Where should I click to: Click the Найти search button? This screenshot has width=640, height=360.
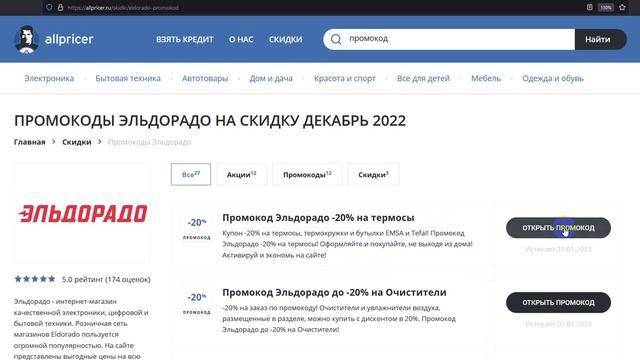[x=600, y=39]
